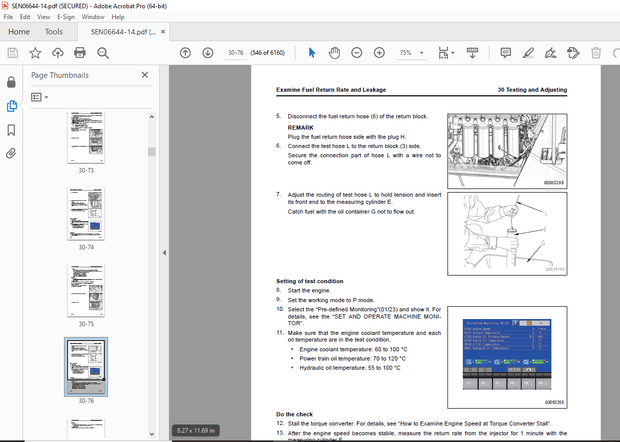The width and height of the screenshot is (620, 442).
Task: Click the page number input field
Action: pos(238,53)
